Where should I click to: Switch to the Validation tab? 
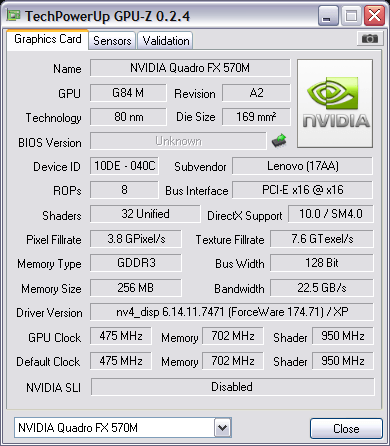[x=165, y=41]
